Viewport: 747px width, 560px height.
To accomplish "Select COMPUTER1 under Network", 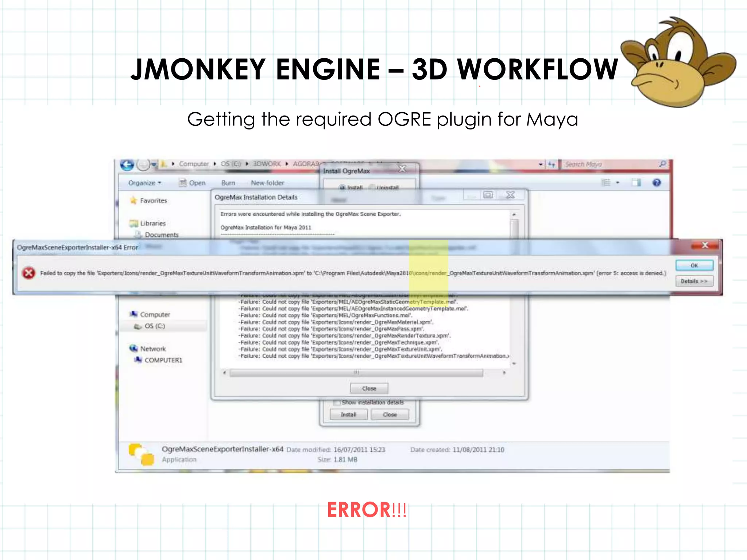I will pos(163,360).
